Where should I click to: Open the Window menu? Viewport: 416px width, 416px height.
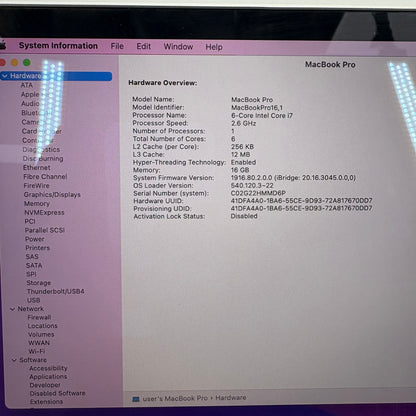coord(178,47)
